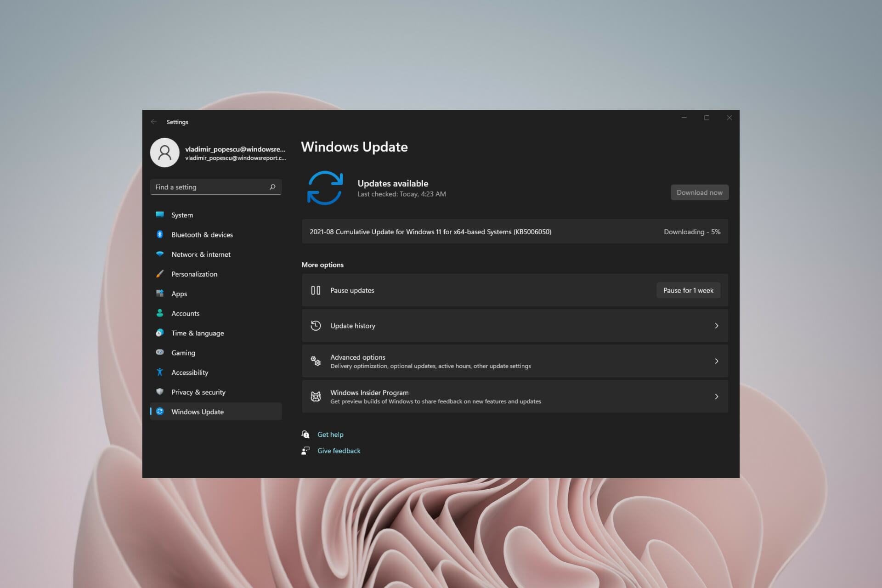
Task: Click the account email text
Action: 235,158
